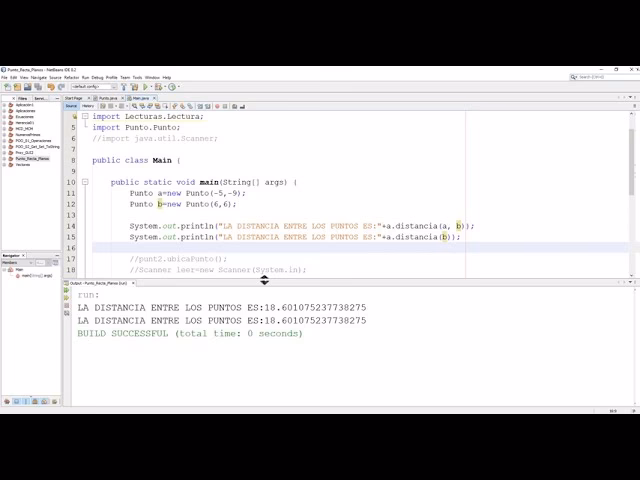640x480 pixels.
Task: Switch to the Punto.java tab
Action: 108,98
